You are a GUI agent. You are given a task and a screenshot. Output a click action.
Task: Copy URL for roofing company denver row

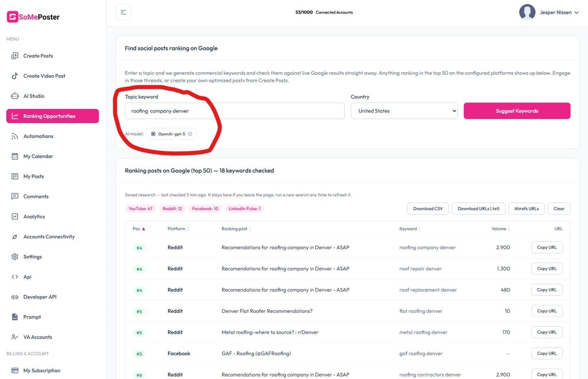pyautogui.click(x=547, y=247)
